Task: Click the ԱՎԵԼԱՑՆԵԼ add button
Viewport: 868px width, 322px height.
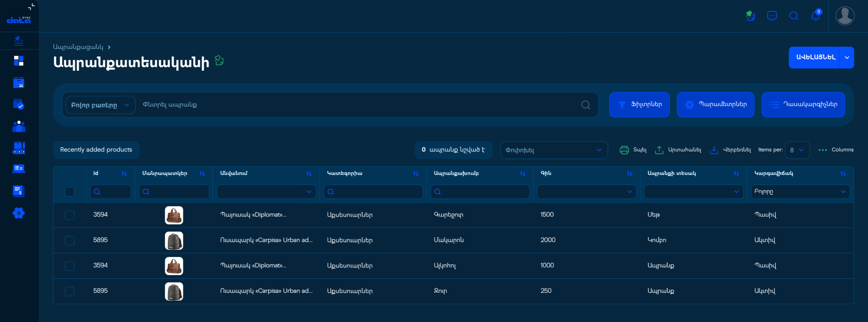Action: (x=814, y=57)
